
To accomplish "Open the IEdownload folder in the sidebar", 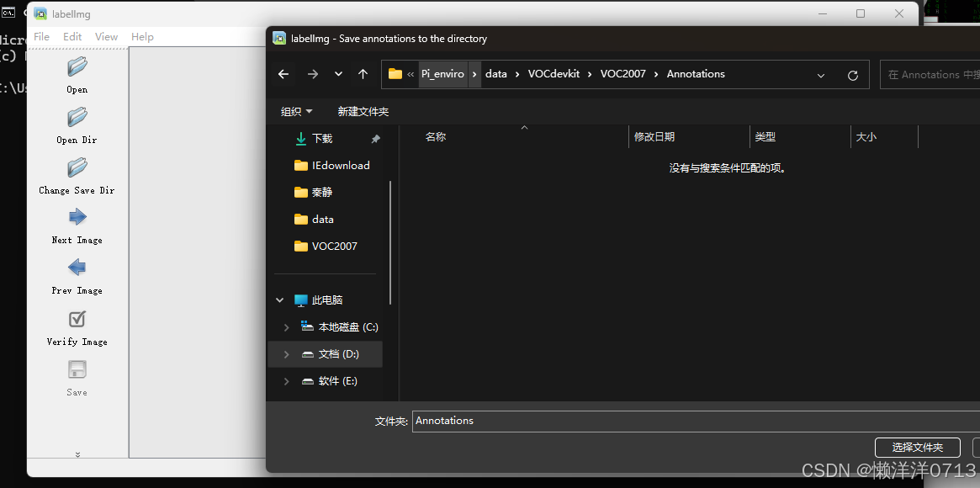I will pos(341,166).
